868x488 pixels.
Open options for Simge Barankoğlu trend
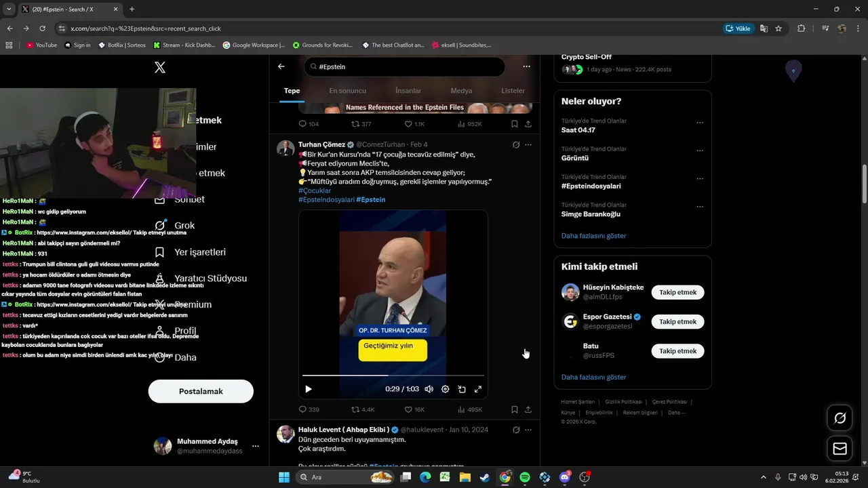click(700, 207)
